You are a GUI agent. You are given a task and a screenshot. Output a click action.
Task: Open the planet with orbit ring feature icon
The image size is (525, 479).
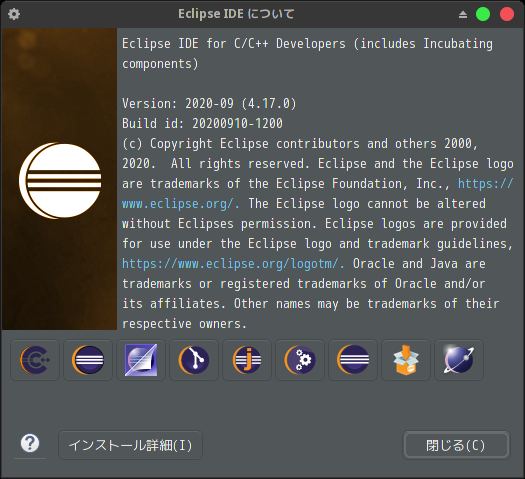pos(459,360)
